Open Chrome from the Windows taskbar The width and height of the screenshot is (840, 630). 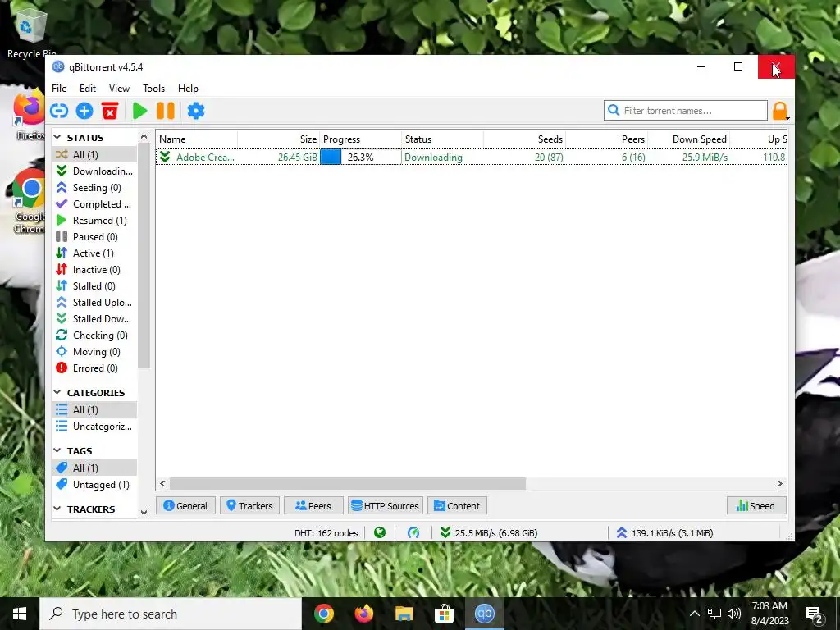pos(324,614)
